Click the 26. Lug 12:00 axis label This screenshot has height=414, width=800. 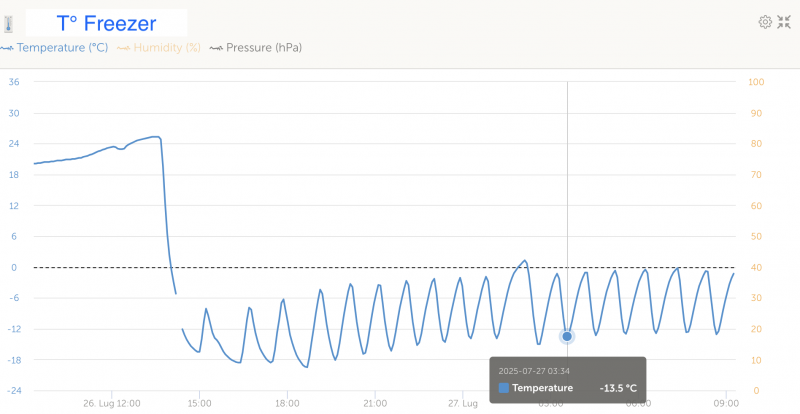112,404
